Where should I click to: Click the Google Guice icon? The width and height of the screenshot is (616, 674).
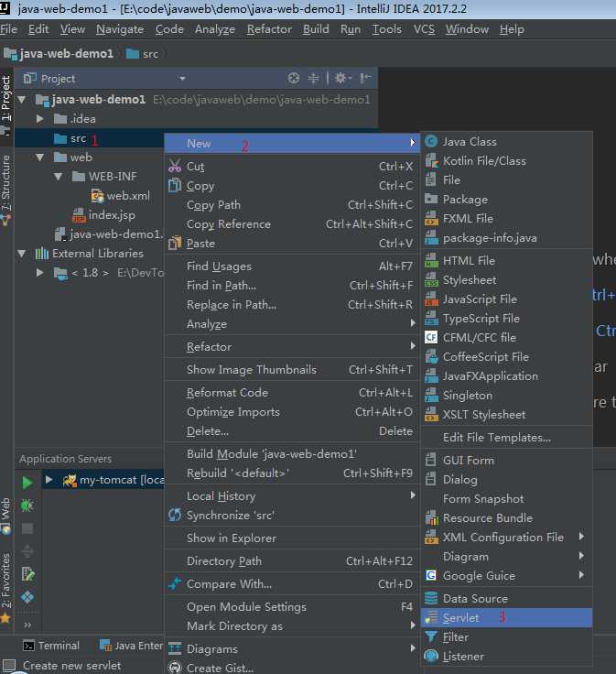431,575
